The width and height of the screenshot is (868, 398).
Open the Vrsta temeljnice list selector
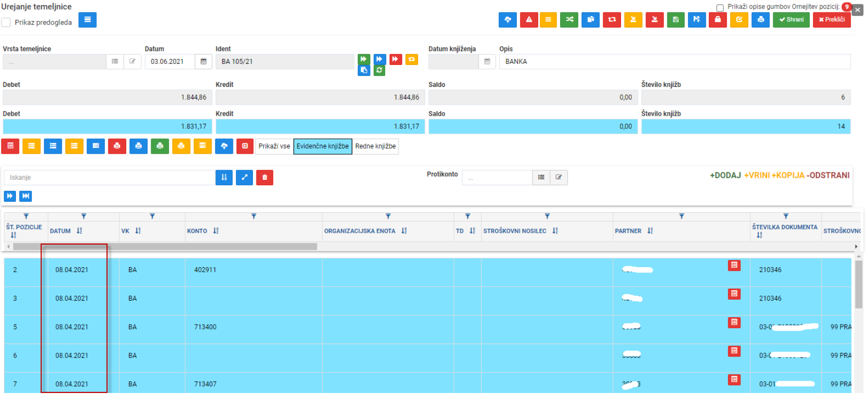click(x=115, y=61)
